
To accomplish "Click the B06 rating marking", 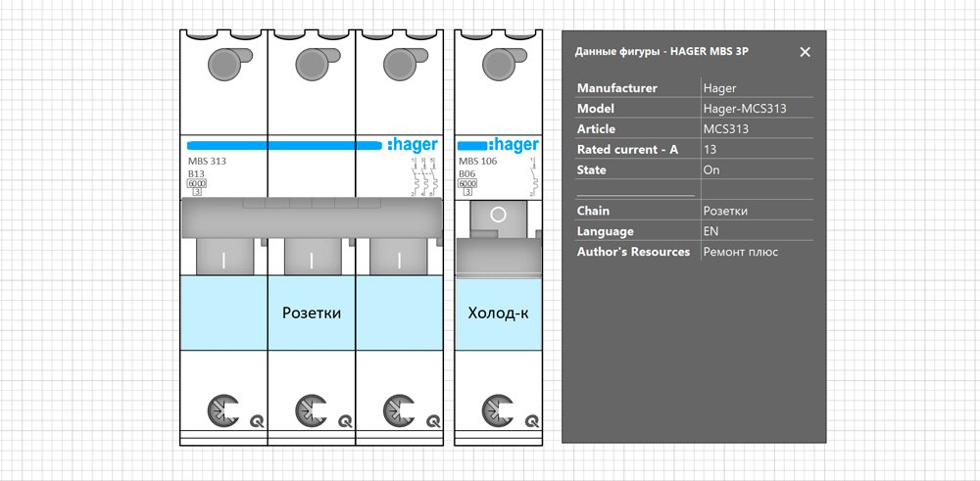I will 466,173.
